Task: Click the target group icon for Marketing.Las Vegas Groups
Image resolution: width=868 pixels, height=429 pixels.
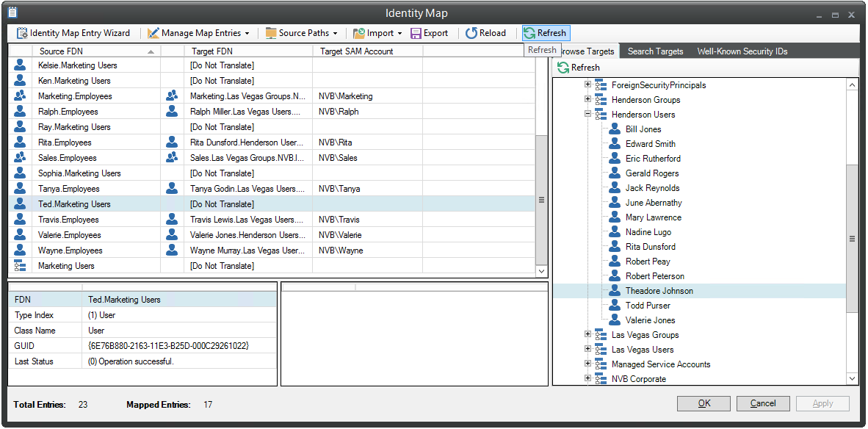Action: (172, 95)
